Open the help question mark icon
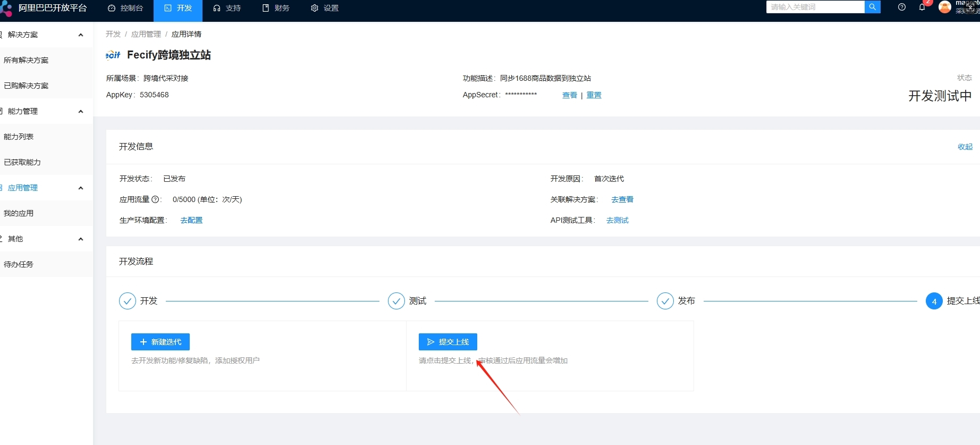 pos(901,7)
